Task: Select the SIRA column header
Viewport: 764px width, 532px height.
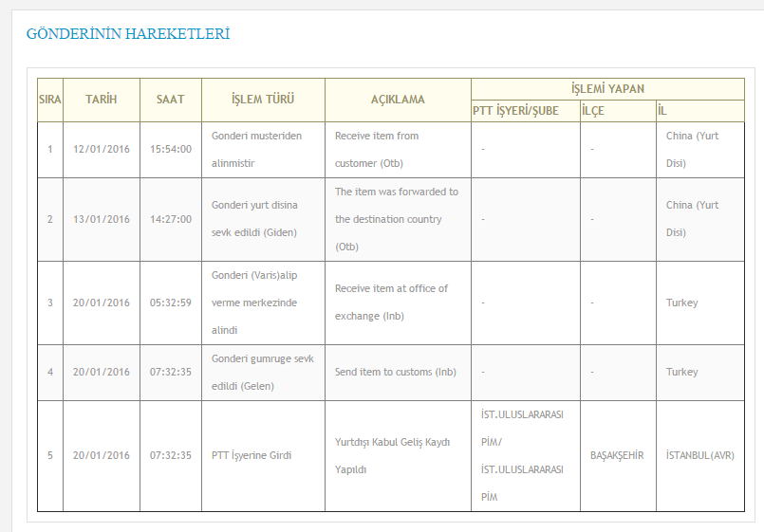Action: 50,100
